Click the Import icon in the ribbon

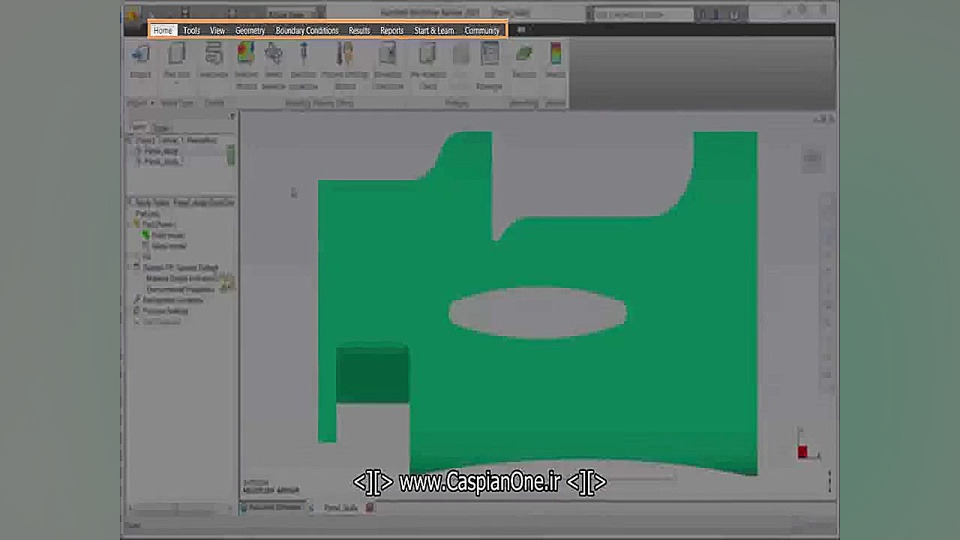coord(140,55)
